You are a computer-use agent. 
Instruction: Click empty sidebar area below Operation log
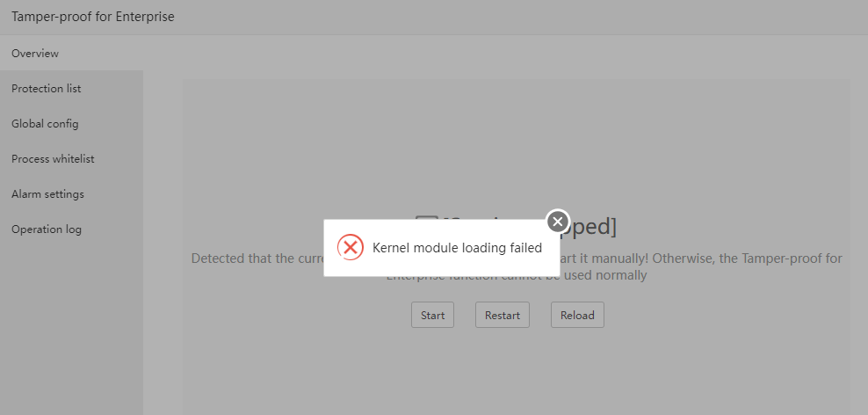[70, 334]
